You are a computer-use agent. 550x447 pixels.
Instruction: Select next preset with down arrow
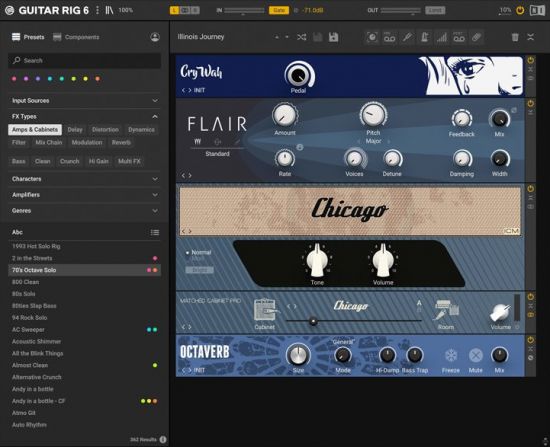pyautogui.click(x=287, y=37)
